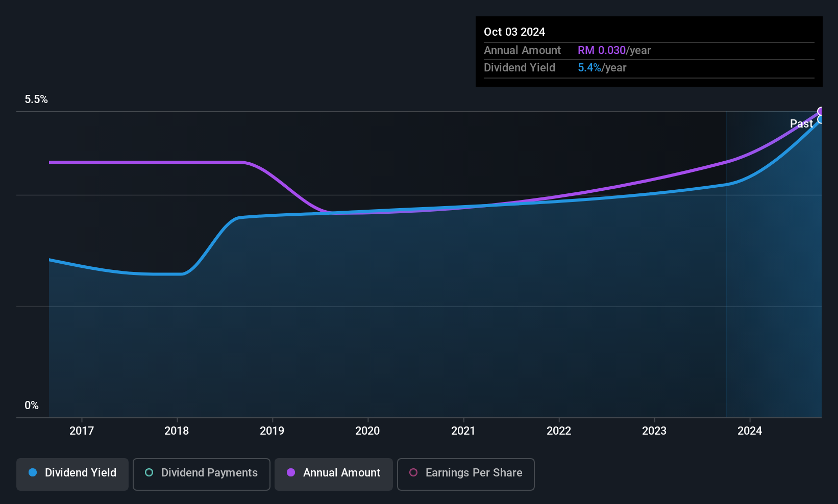Show the Earnings Per Share series
Viewport: 838px width, 504px height.
tap(465, 473)
